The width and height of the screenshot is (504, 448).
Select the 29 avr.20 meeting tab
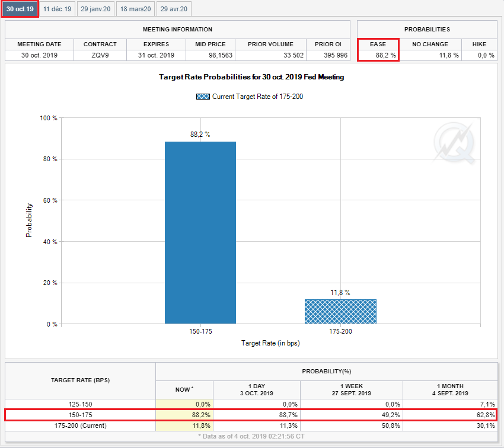(174, 9)
